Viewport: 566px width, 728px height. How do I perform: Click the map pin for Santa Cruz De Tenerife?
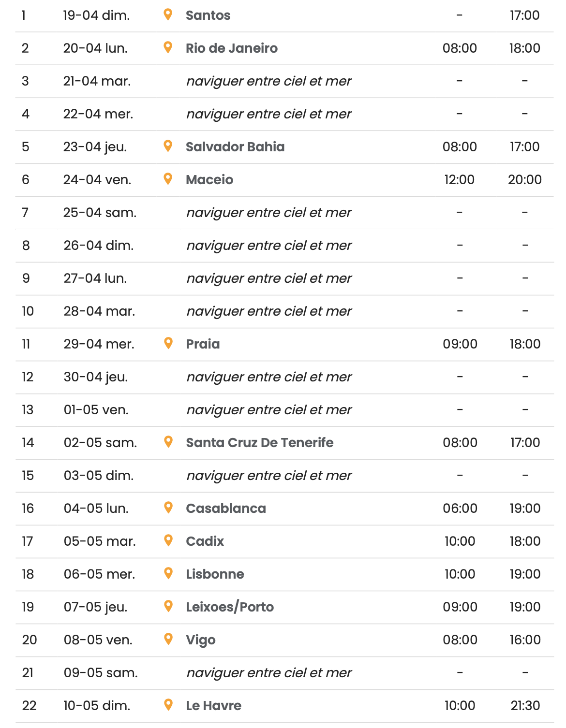pyautogui.click(x=168, y=442)
